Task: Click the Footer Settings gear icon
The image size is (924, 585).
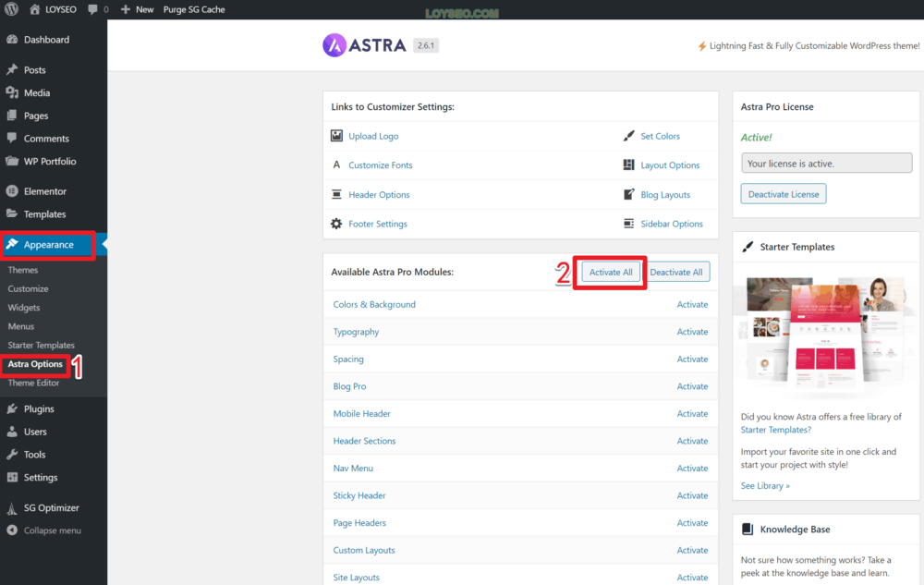Action: tap(336, 224)
